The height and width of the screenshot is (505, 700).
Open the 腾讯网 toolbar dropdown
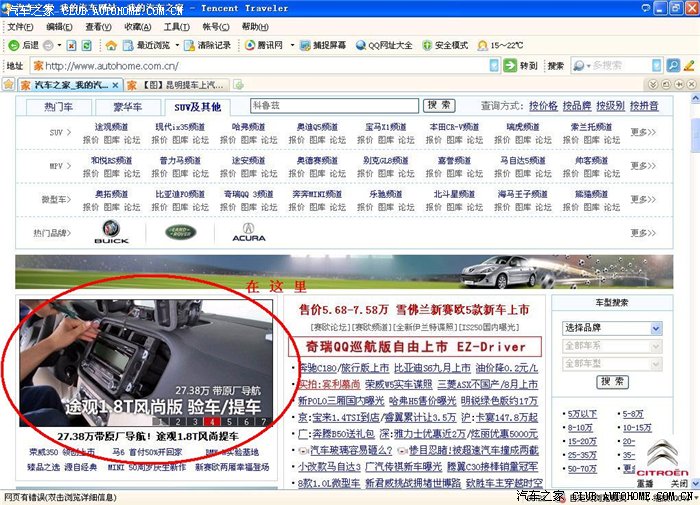click(270, 45)
